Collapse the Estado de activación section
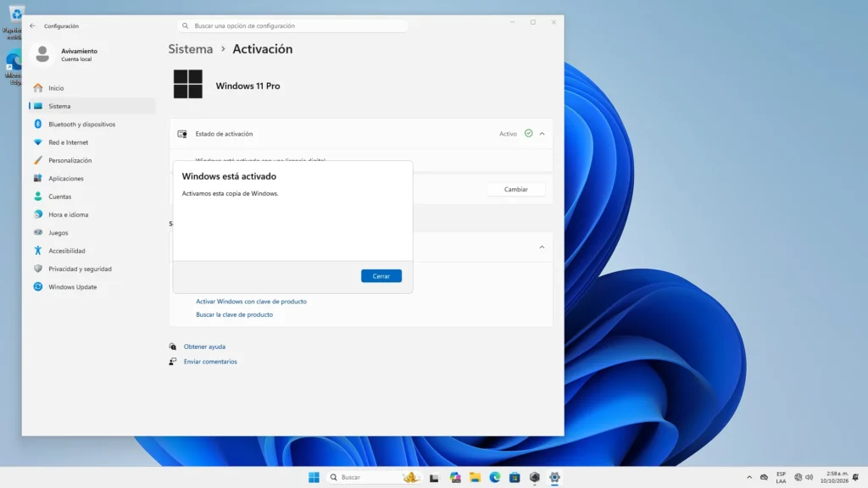Image resolution: width=868 pixels, height=488 pixels. coord(542,133)
